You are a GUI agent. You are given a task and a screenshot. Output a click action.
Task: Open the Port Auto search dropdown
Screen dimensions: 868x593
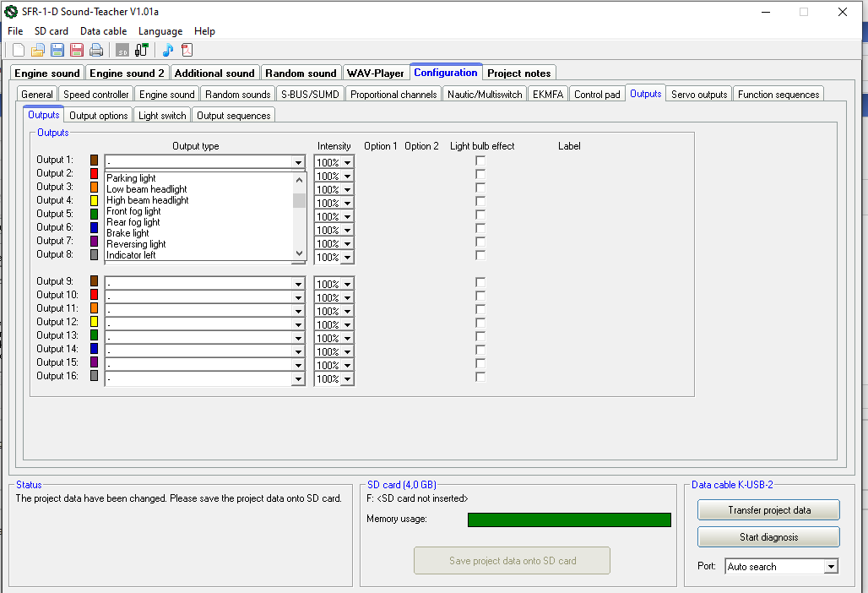[831, 567]
